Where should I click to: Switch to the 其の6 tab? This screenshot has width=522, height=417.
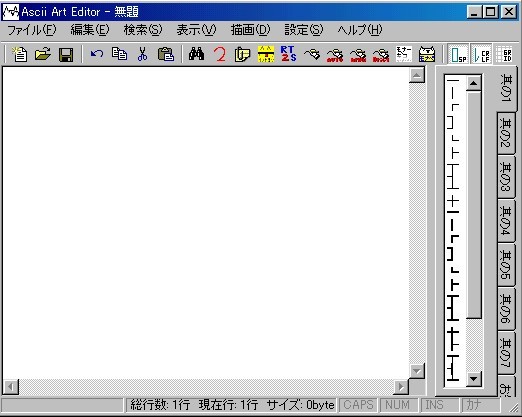click(506, 308)
